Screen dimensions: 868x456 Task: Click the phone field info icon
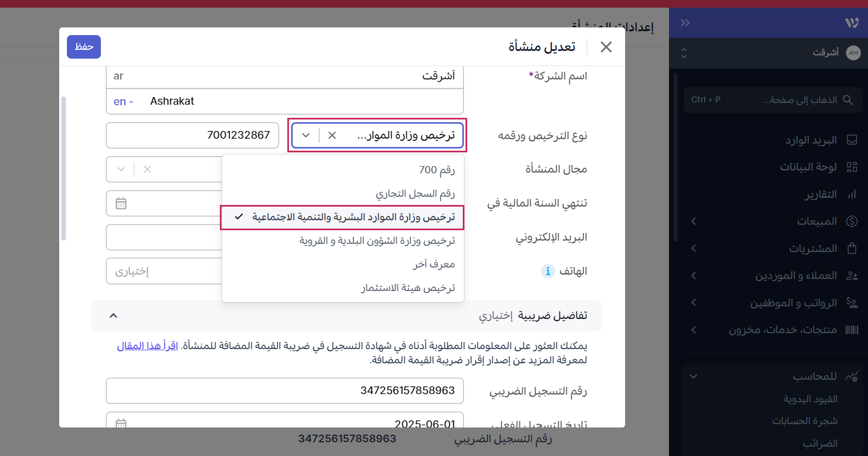tap(548, 271)
